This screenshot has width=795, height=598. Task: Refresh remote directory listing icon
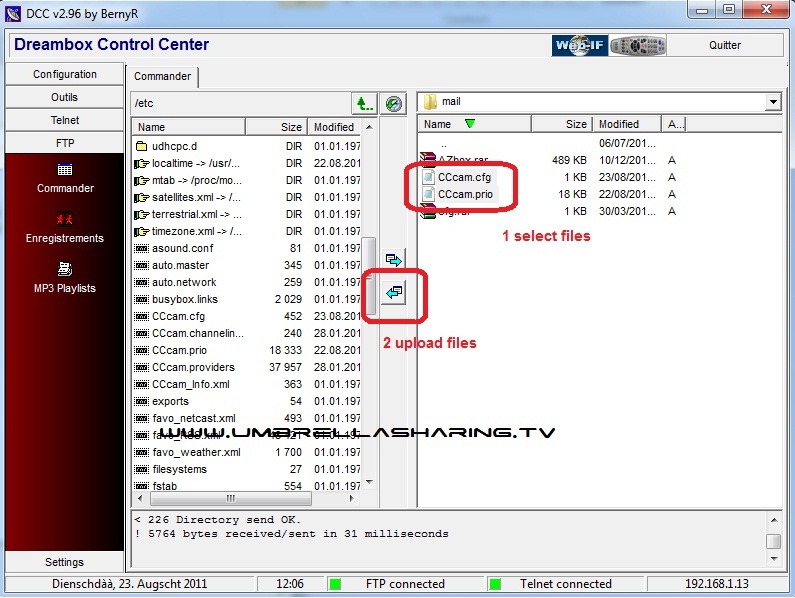click(393, 104)
